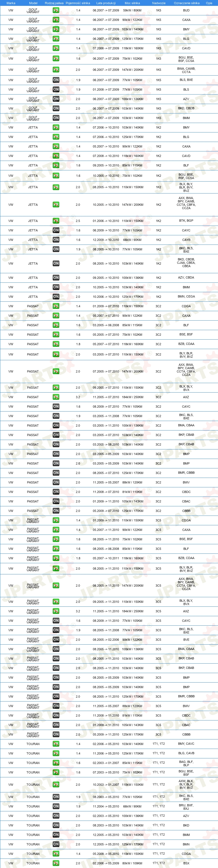Viewport: 218px width, 868px height.
Task: Click petrol icon in Touran CDGA row
Action: [56, 854]
